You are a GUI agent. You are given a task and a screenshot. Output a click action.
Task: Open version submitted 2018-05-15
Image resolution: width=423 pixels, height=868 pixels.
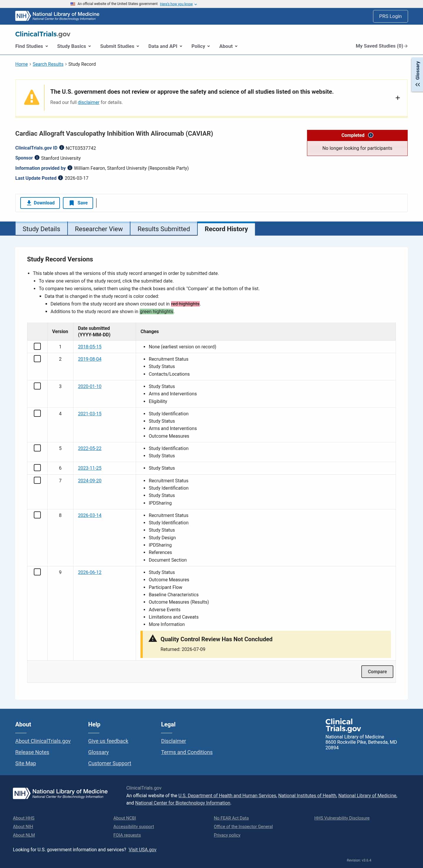tap(90, 347)
